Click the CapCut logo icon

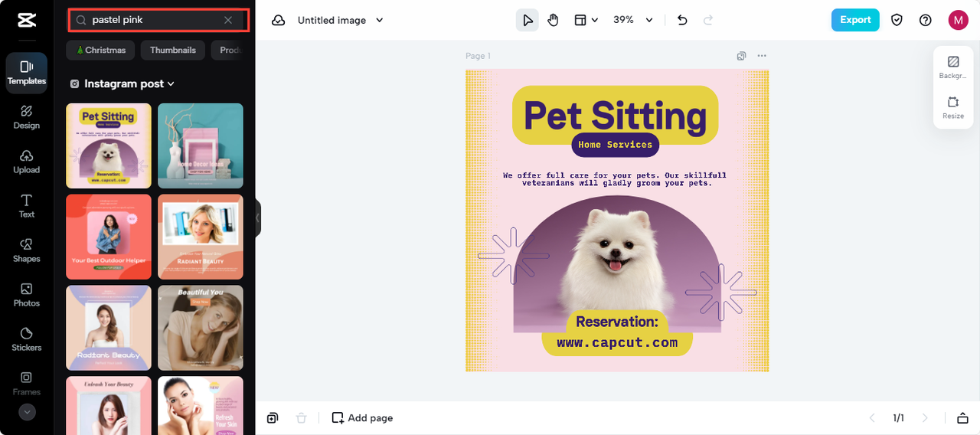(27, 20)
